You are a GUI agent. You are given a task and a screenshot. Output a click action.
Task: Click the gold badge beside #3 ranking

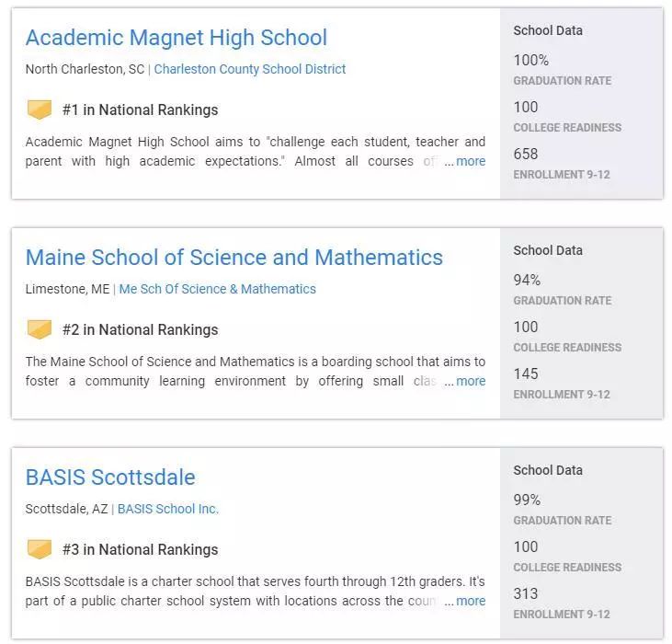coord(39,549)
